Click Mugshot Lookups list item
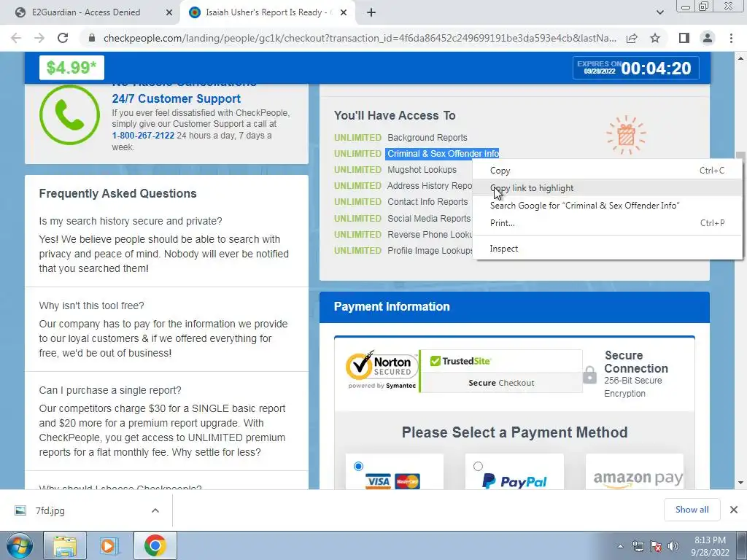This screenshot has width=747, height=560. coord(422,169)
